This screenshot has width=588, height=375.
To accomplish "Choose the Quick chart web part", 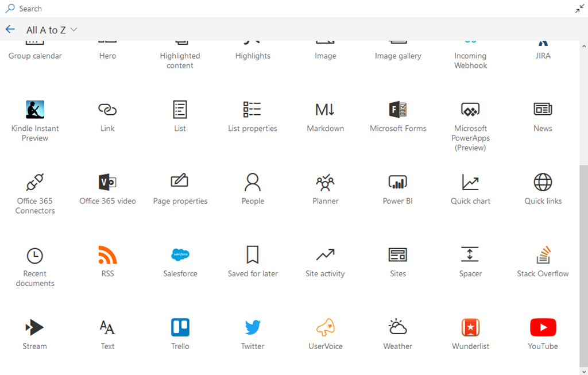I will click(x=470, y=183).
